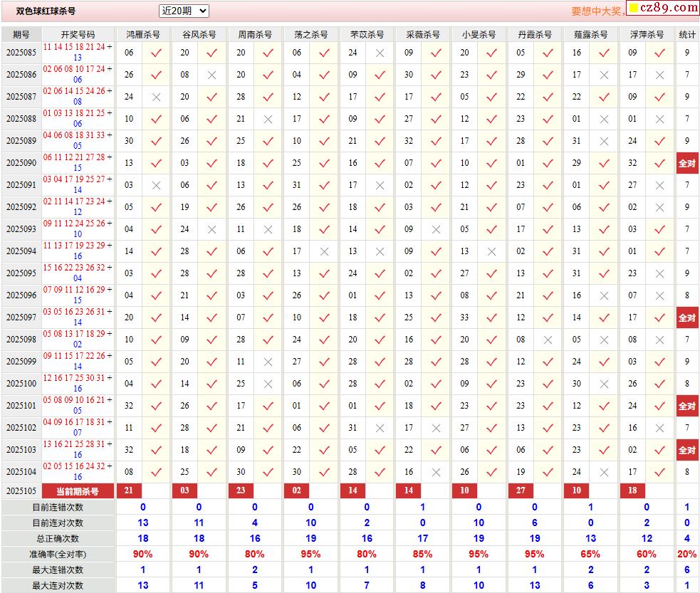
Task: Click the 丹霞 cross mark in row 2025098
Action: tap(548, 340)
